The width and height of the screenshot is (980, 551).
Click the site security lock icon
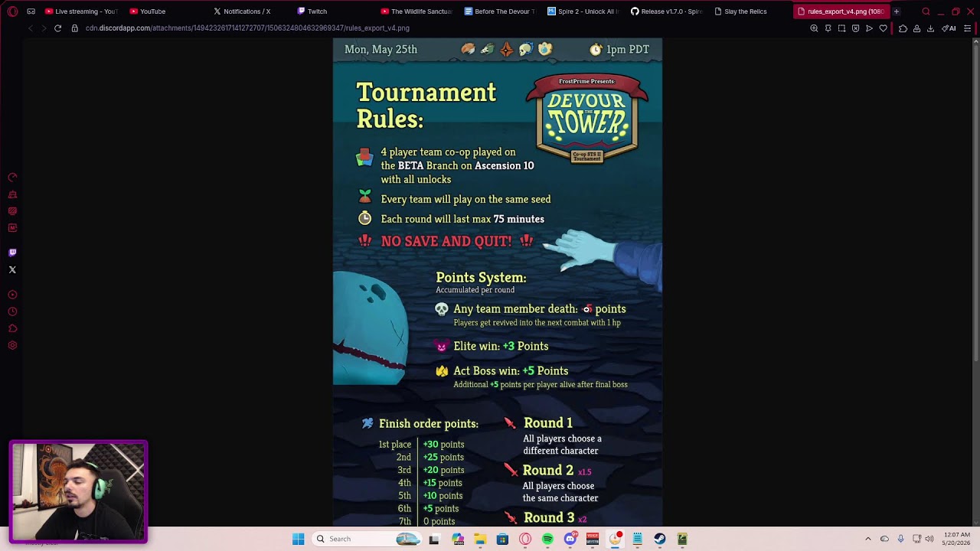tap(74, 28)
